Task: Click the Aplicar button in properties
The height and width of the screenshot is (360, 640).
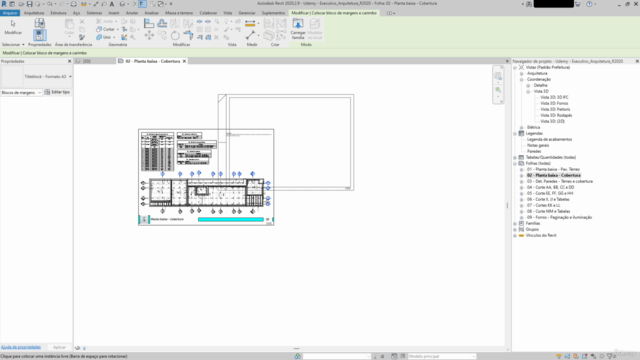Action: click(x=59, y=347)
